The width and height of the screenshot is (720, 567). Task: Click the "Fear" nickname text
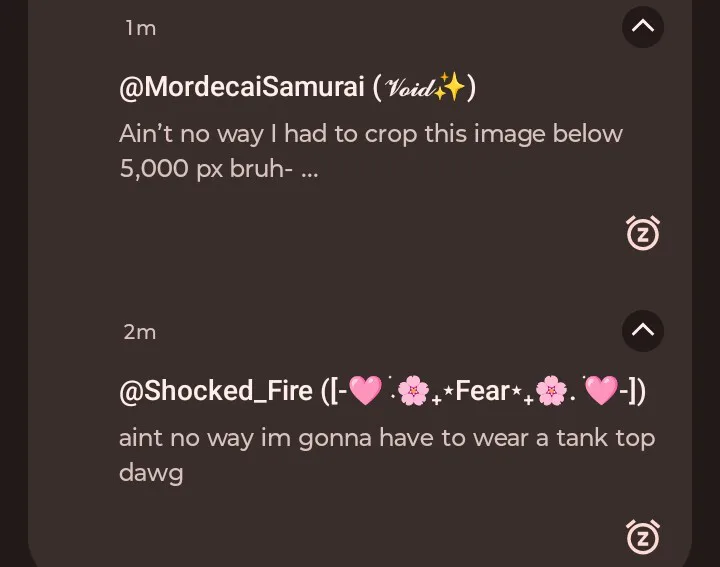pyautogui.click(x=483, y=391)
